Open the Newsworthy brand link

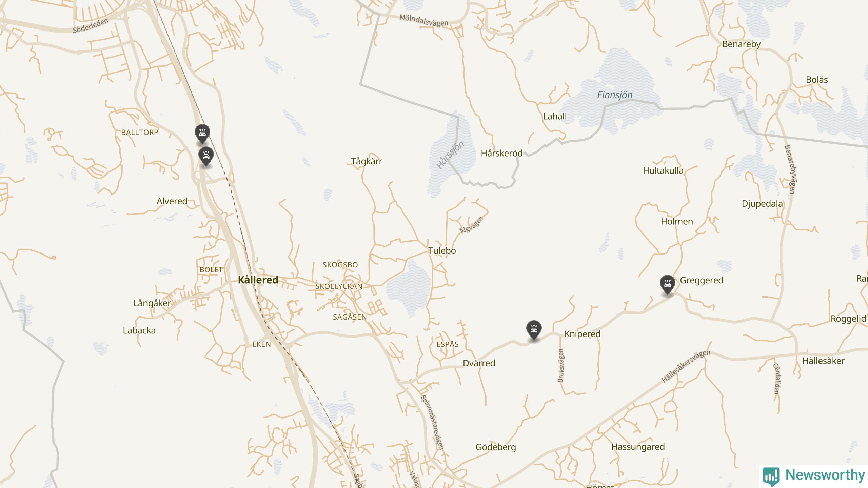pos(814,476)
